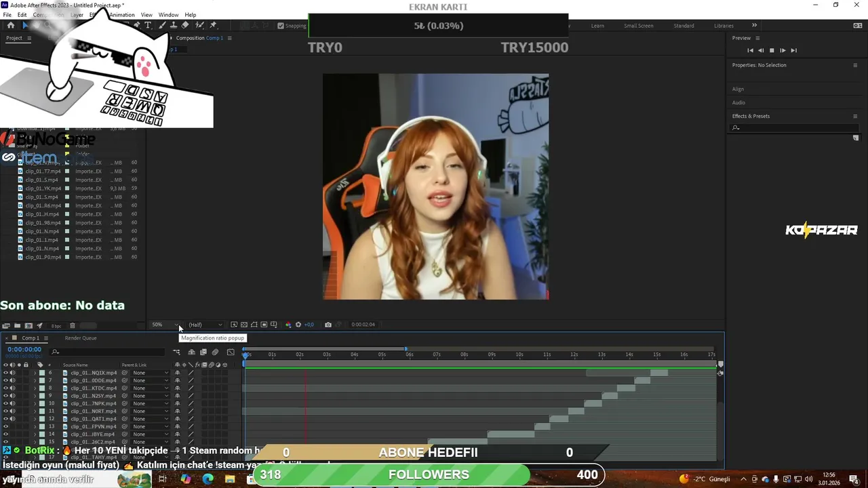Take snapshot with camera icon

328,325
